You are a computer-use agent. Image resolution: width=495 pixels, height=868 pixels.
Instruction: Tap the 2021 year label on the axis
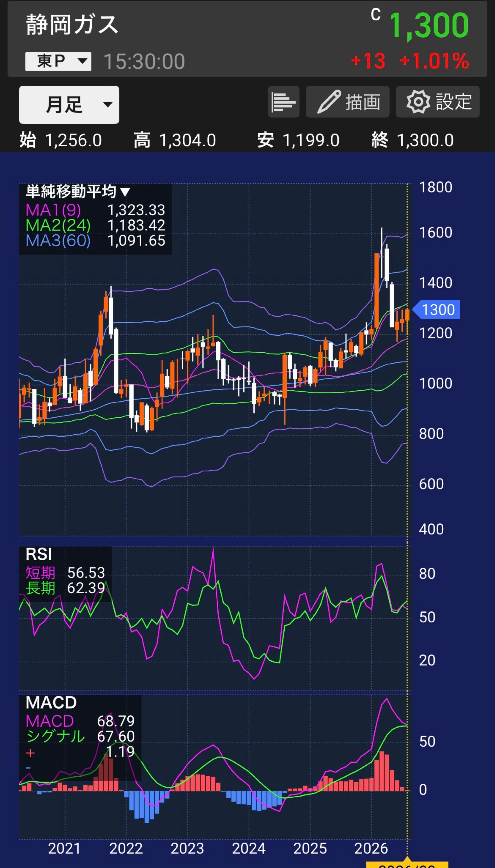64,848
